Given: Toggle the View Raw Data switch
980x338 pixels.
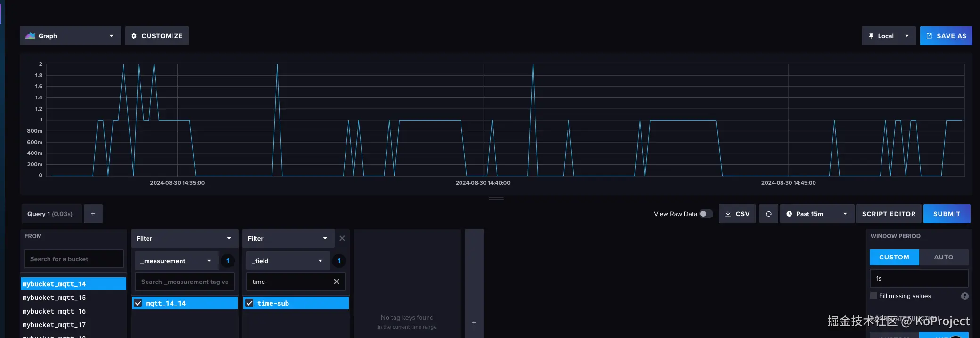Looking at the screenshot, I should pos(706,214).
